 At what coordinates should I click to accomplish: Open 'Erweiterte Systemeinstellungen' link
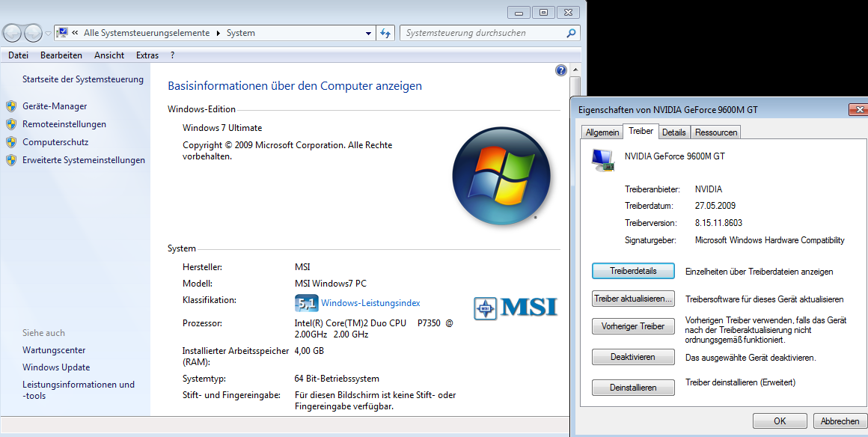[x=84, y=160]
